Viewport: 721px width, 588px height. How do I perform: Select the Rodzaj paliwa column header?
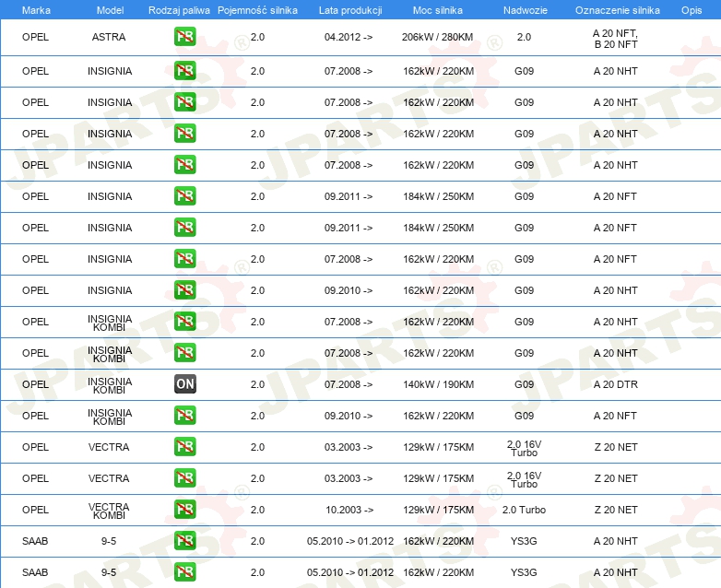pyautogui.click(x=179, y=10)
